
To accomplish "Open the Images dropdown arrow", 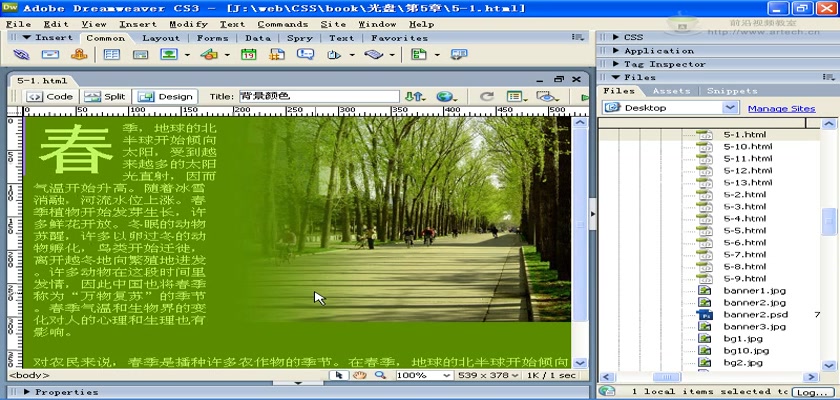I will [187, 55].
